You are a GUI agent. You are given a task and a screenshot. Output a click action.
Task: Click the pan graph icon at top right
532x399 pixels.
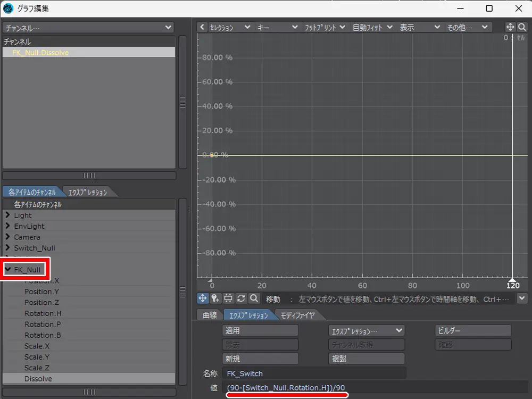click(x=510, y=27)
